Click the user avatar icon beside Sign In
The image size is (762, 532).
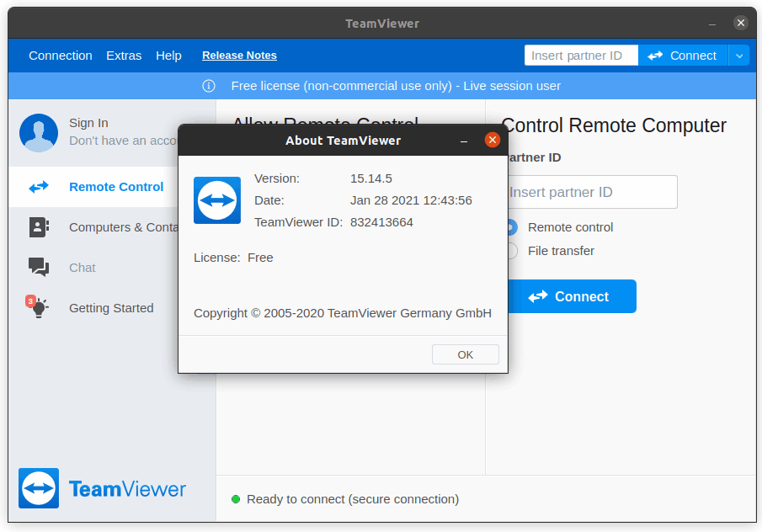(39, 133)
